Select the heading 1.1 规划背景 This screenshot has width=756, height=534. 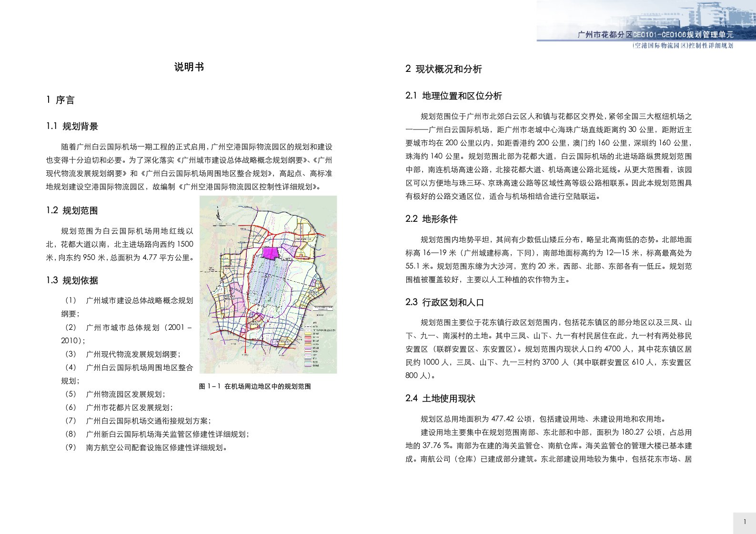coord(72,126)
